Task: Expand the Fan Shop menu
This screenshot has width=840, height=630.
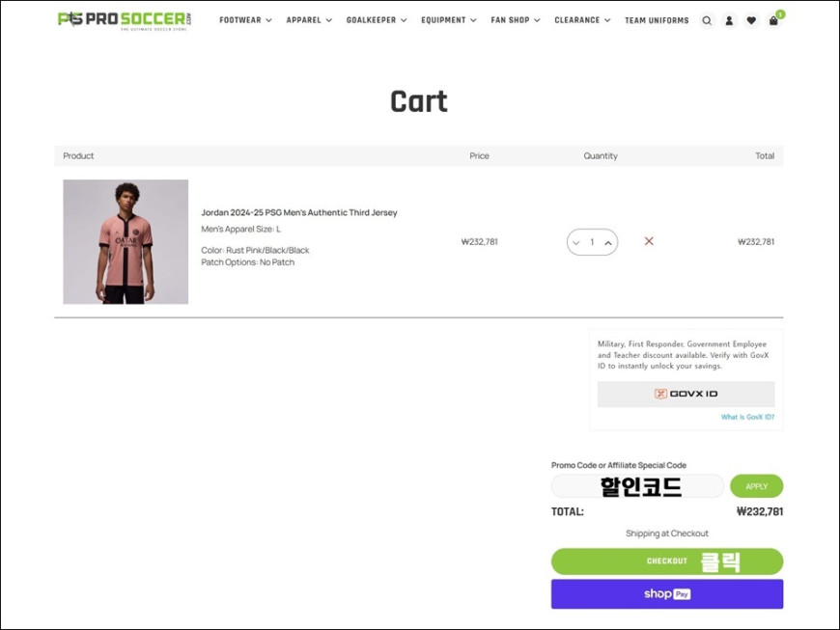Action: coord(516,20)
